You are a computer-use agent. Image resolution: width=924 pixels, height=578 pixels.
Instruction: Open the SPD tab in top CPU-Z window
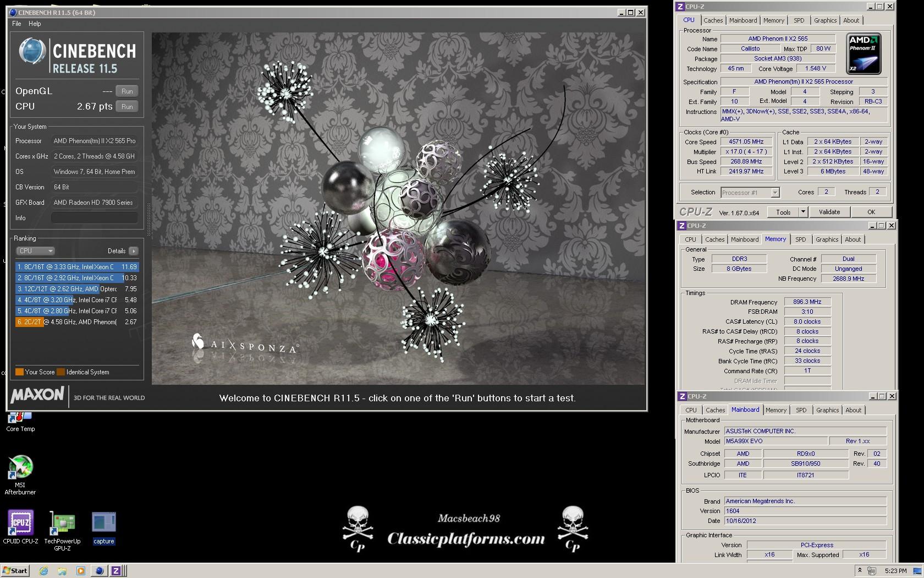point(799,20)
